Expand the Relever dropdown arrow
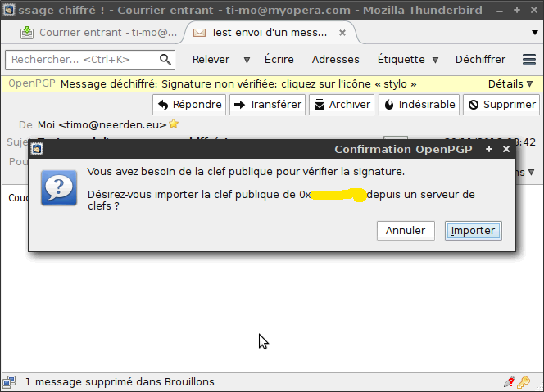Image resolution: width=544 pixels, height=392 pixels. point(247,60)
